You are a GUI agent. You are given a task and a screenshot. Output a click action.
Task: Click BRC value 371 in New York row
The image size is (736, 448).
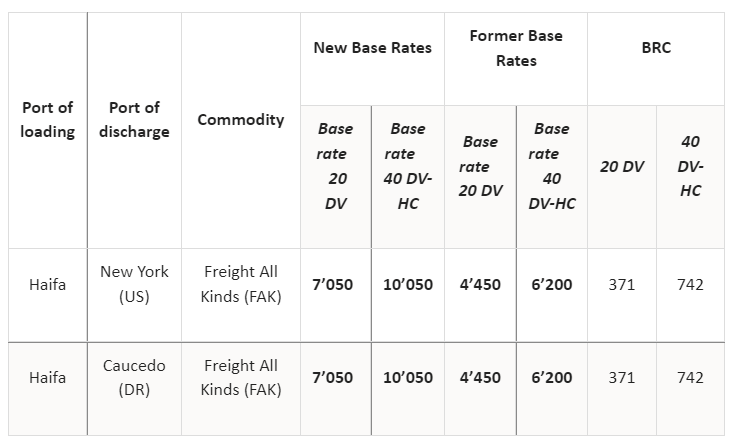coord(621,284)
